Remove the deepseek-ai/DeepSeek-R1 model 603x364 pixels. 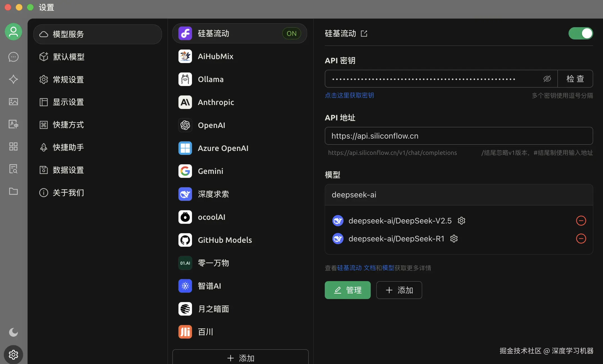click(x=581, y=239)
